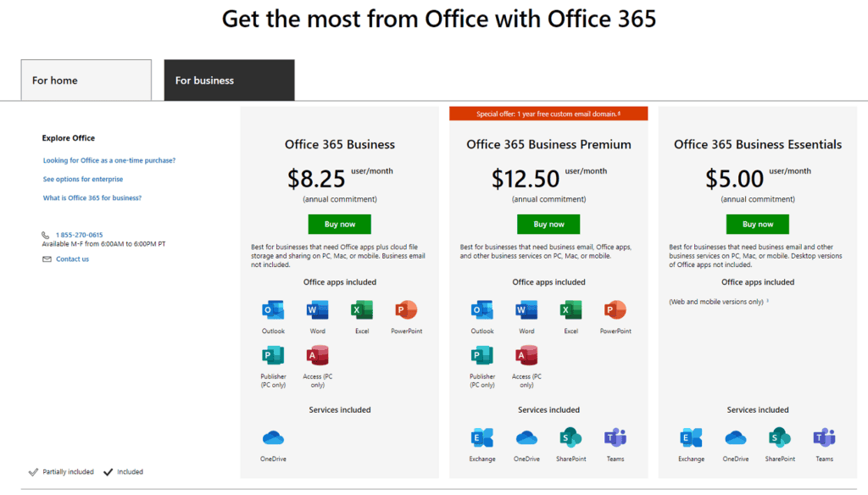Screen dimensions: 868x495
Task: Click the Teams icon in Business Essentials plan
Action: (824, 438)
